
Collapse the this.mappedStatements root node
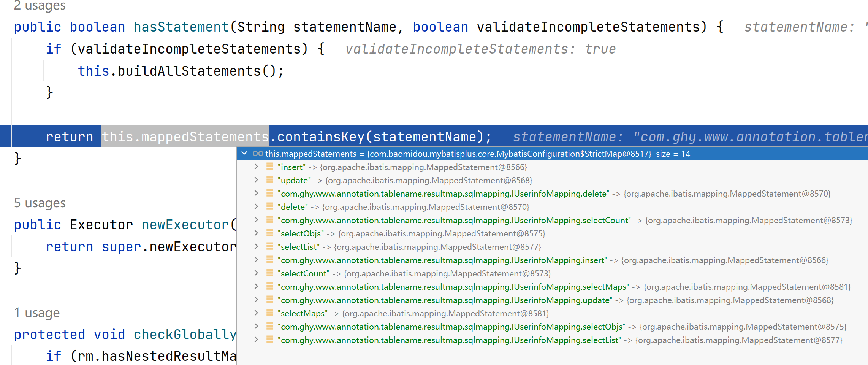pyautogui.click(x=244, y=154)
